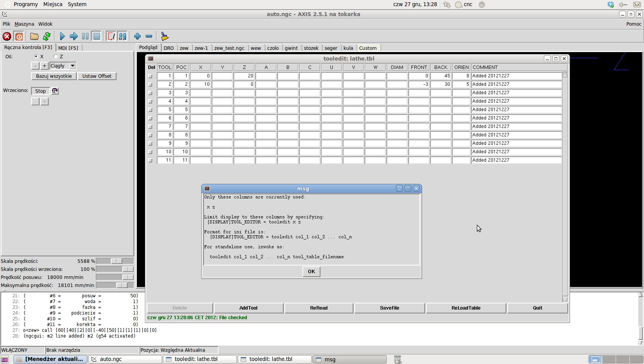The image size is (644, 364).
Task: Click spindle clockwise rotation icon
Action: pyautogui.click(x=55, y=91)
